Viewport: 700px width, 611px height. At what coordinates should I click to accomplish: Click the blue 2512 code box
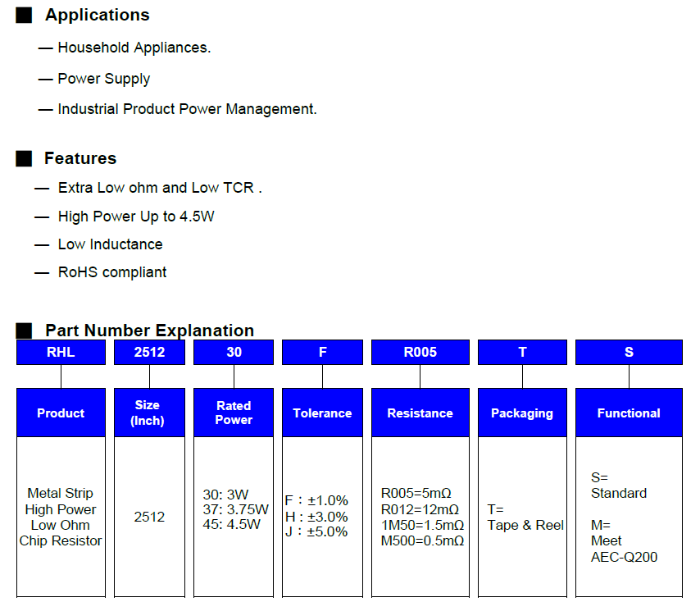click(x=149, y=352)
